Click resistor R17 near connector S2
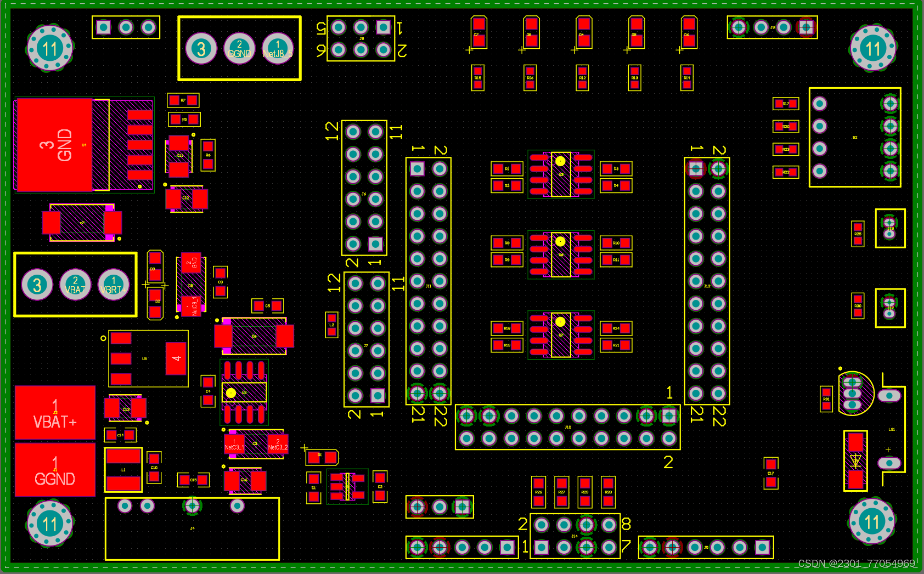This screenshot has width=924, height=574. [x=785, y=103]
